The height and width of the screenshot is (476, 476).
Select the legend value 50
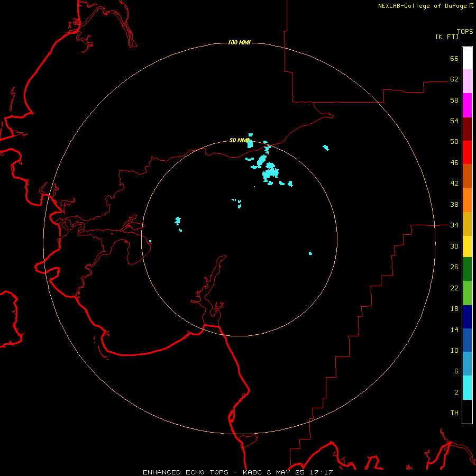pos(454,141)
